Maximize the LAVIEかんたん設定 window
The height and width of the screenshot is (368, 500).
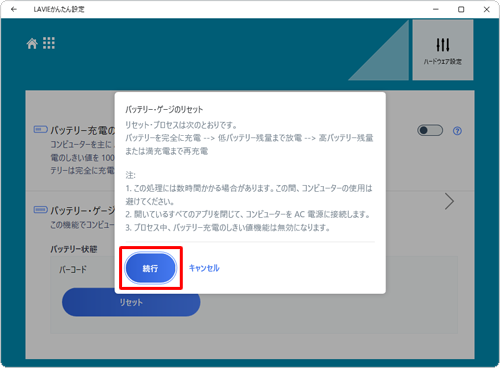click(x=461, y=9)
